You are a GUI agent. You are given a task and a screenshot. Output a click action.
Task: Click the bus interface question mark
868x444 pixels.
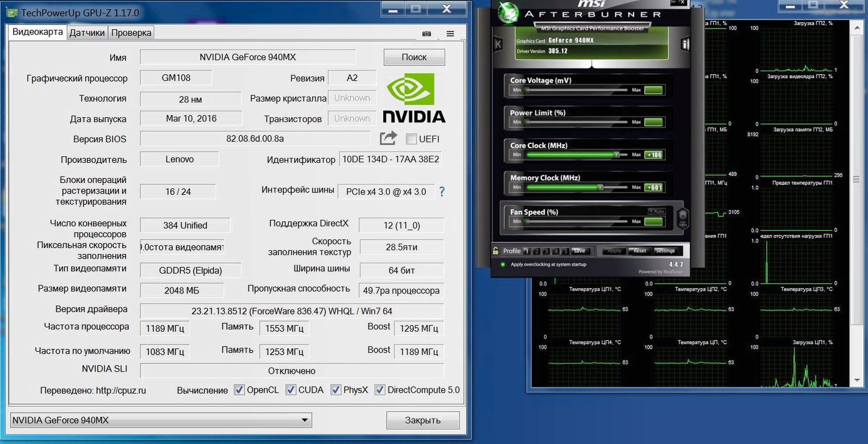[x=442, y=191]
